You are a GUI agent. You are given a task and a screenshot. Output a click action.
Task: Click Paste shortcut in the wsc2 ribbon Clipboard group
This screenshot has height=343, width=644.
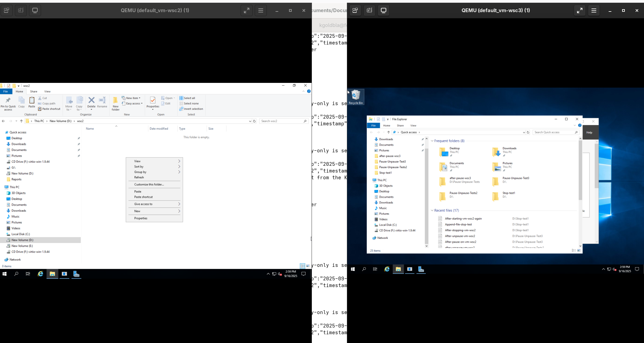pyautogui.click(x=49, y=109)
